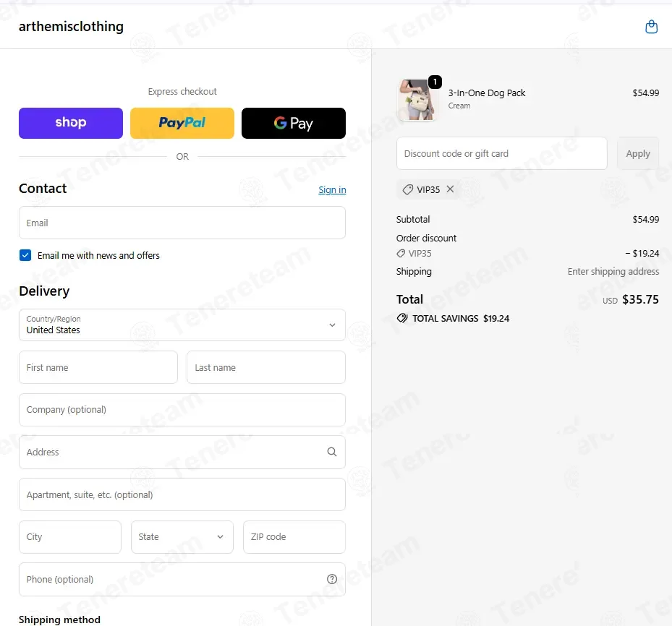The height and width of the screenshot is (626, 672).
Task: Click the 3-In-One Dog Pack product thumbnail
Action: coord(417,100)
